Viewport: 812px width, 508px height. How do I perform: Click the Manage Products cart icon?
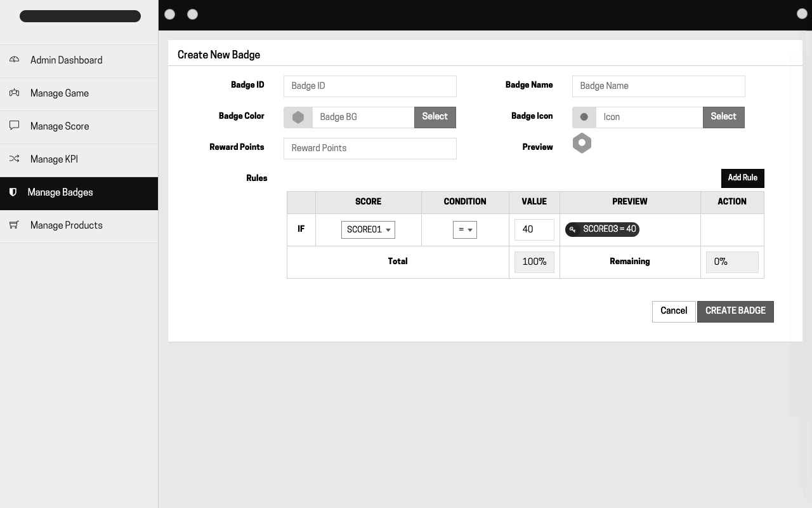pyautogui.click(x=14, y=225)
